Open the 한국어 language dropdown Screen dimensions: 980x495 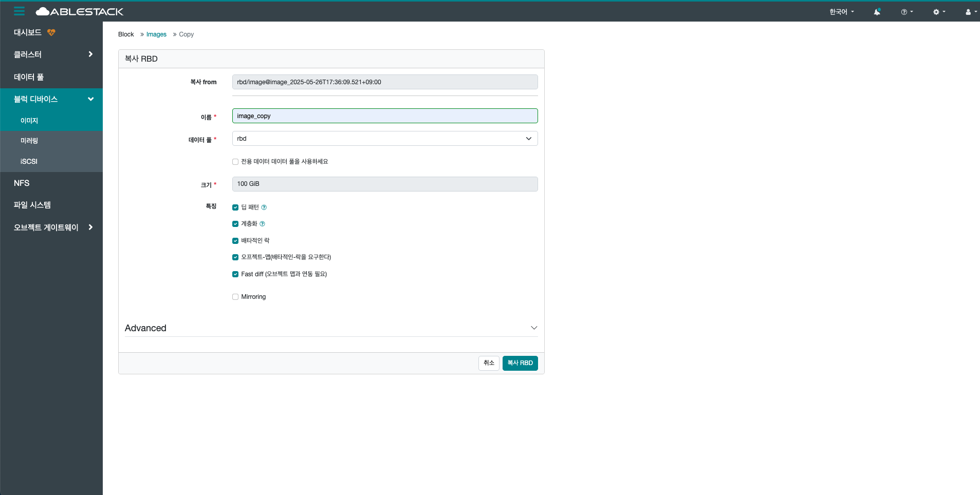click(841, 12)
